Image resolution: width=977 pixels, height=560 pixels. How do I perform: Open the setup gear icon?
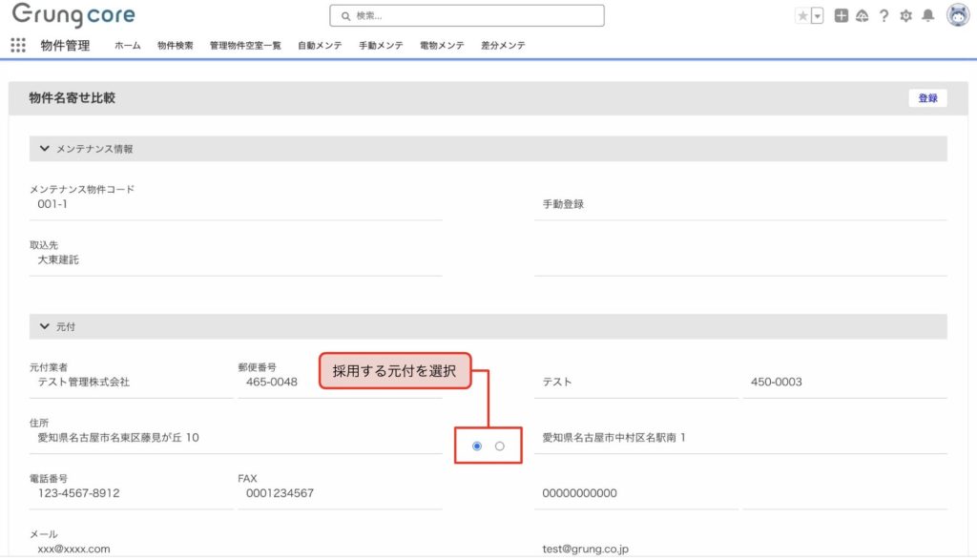tap(906, 16)
